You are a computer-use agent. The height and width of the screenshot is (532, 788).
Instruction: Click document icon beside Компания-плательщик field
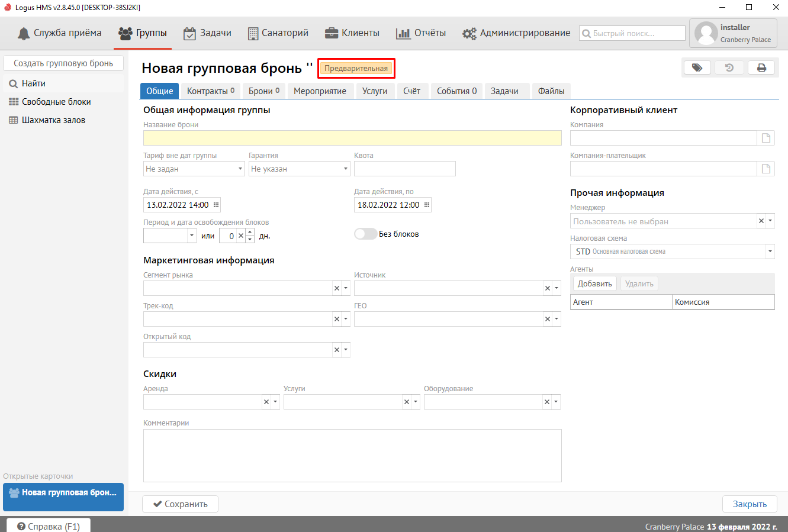pyautogui.click(x=766, y=169)
